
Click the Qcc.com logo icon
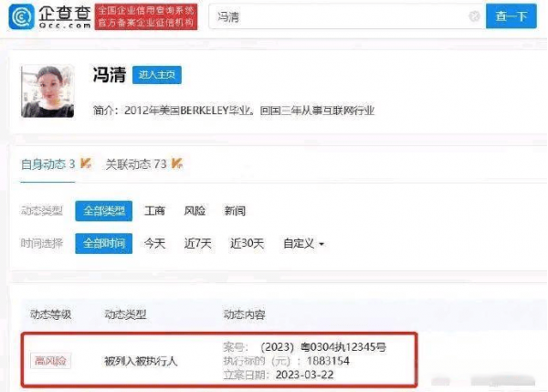pyautogui.click(x=22, y=16)
